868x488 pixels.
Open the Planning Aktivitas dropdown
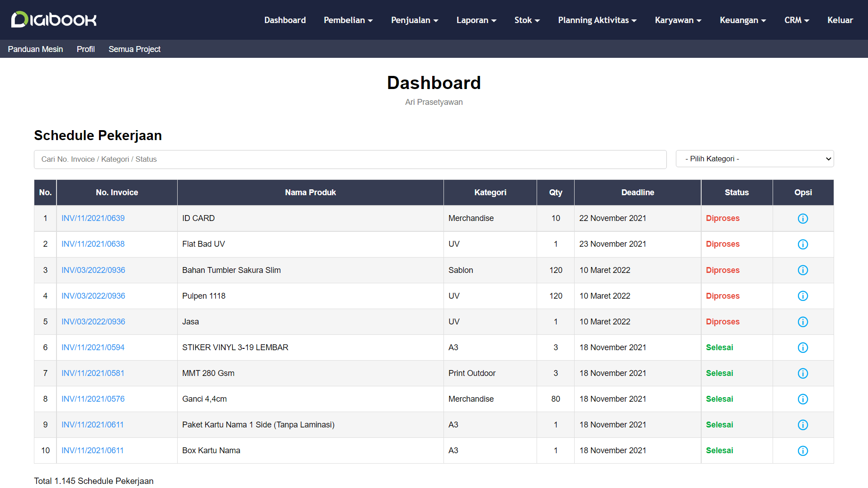point(597,20)
